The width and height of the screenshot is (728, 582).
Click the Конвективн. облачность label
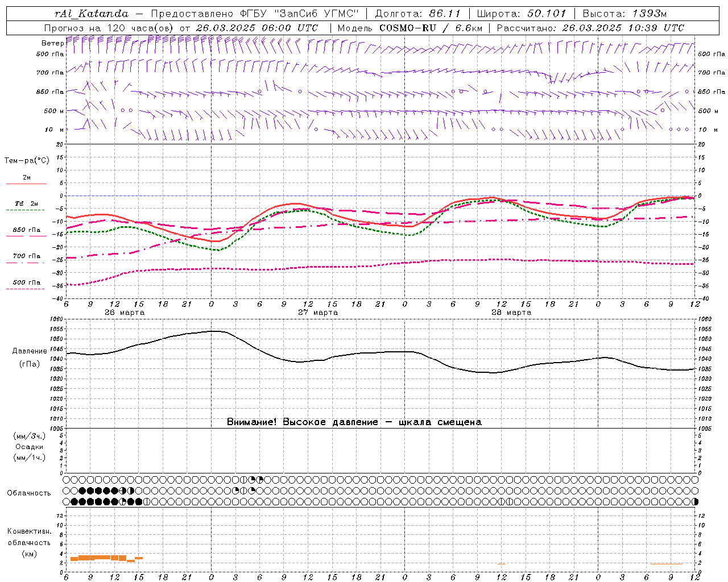29,537
